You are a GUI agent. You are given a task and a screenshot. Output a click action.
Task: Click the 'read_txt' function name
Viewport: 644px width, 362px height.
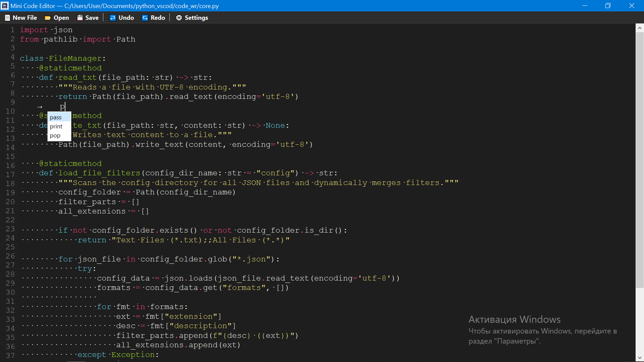[77, 77]
